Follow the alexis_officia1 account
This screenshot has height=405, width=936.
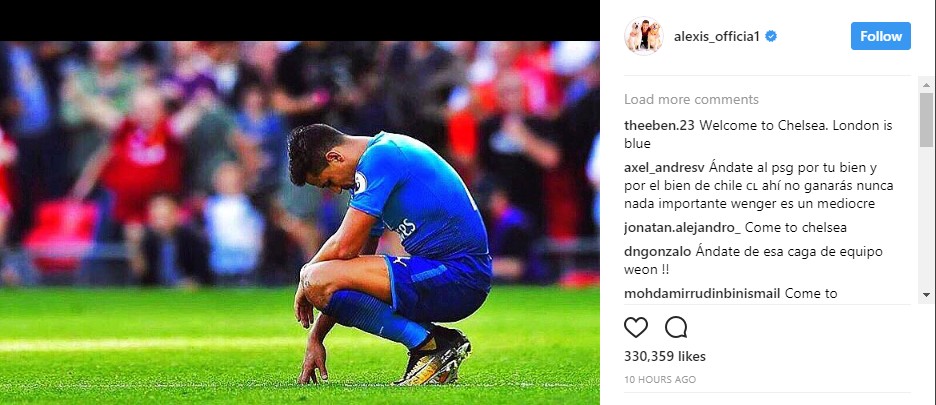click(x=880, y=36)
